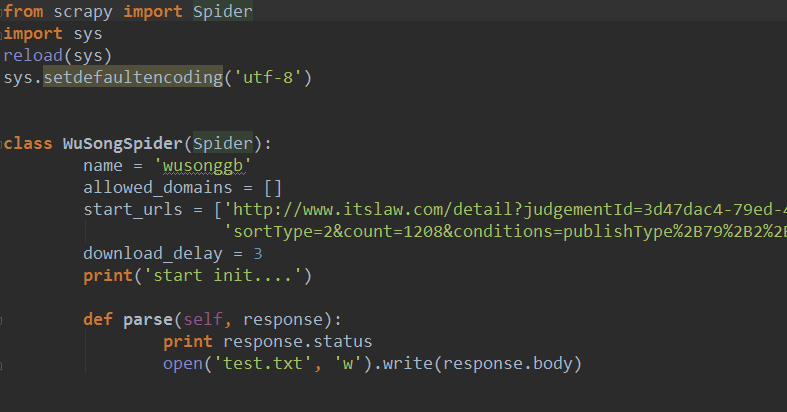787x412 pixels.
Task: Click the 'start_urls' variable
Action: point(133,209)
